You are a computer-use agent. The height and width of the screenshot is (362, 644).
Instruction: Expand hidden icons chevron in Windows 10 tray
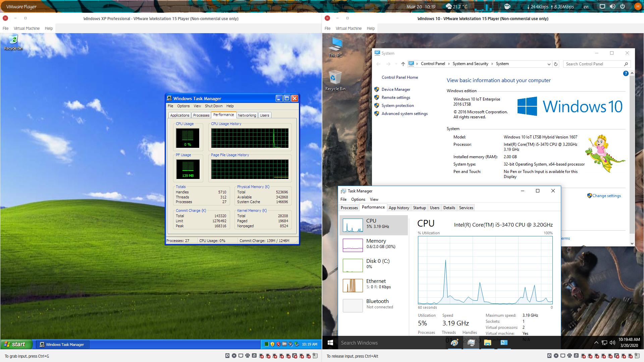596,343
